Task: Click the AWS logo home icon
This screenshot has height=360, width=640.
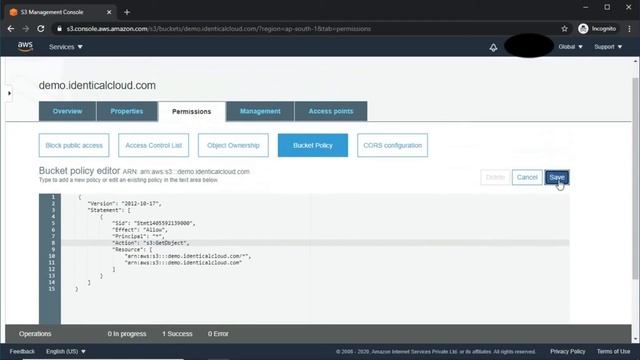Action: tap(25, 47)
